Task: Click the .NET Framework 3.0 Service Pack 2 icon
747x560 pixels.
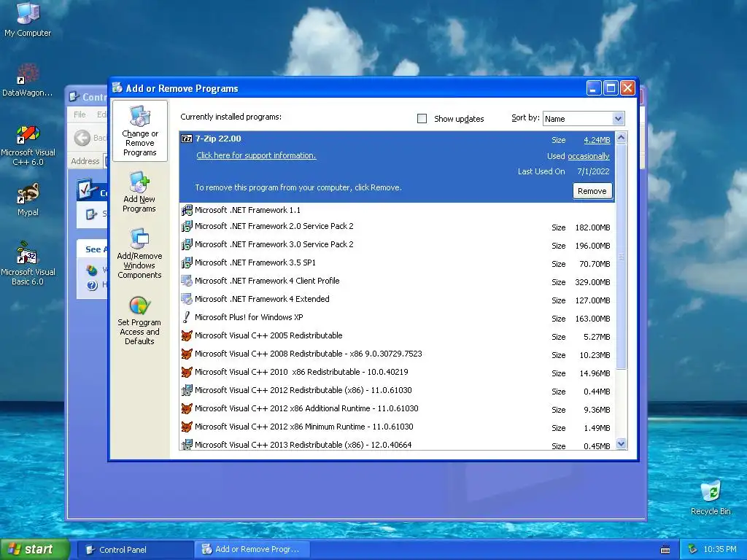Action: (x=187, y=245)
